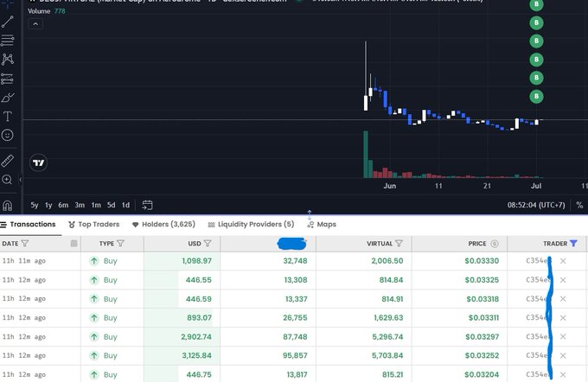Image resolution: width=588 pixels, height=382 pixels.
Task: Filter transactions by TYPE column
Action: click(x=120, y=244)
